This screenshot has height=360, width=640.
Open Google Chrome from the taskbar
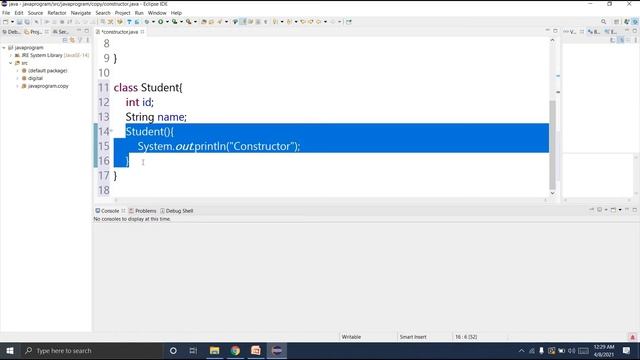tap(235, 351)
